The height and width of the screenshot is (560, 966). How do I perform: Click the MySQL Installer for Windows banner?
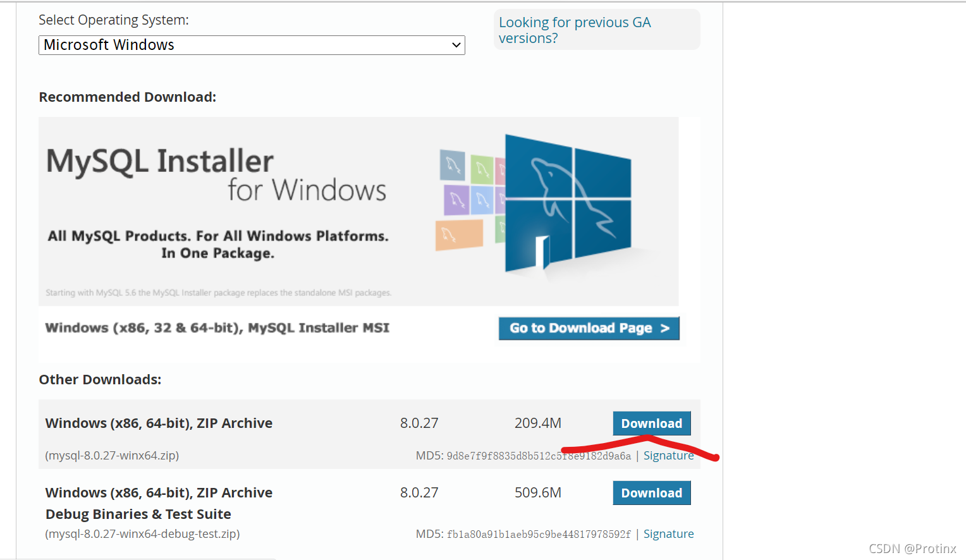358,211
